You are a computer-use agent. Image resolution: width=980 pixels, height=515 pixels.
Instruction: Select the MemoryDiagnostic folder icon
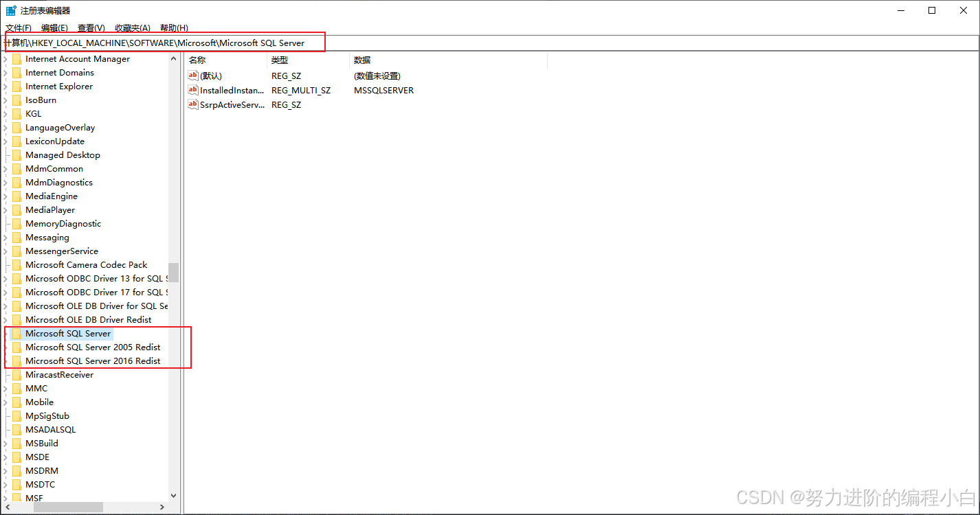click(x=17, y=224)
